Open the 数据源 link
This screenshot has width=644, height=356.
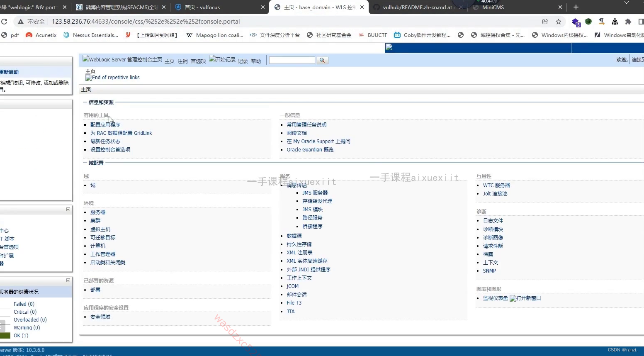pos(294,236)
